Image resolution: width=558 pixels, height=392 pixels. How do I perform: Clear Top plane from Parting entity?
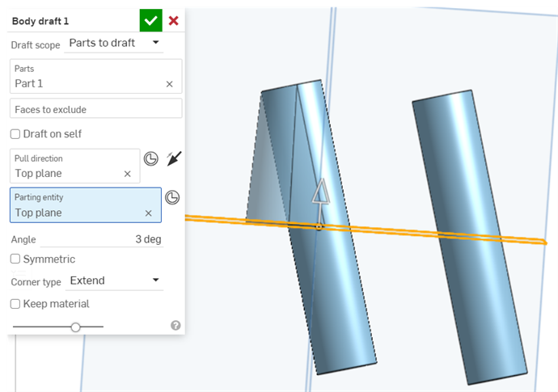click(x=148, y=213)
